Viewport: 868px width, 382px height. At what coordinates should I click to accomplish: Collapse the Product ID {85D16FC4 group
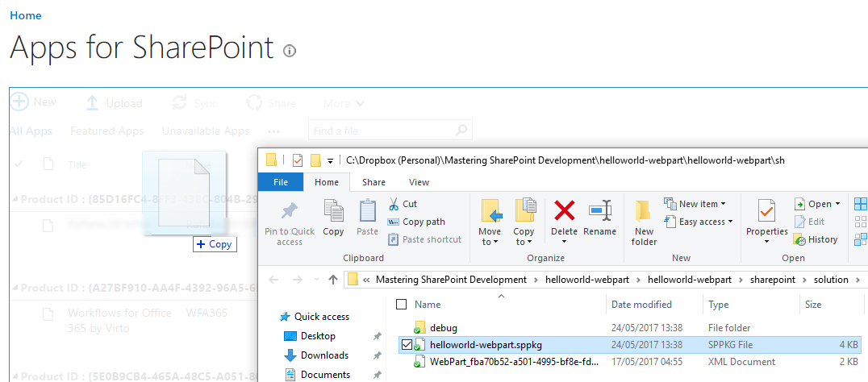pos(15,200)
